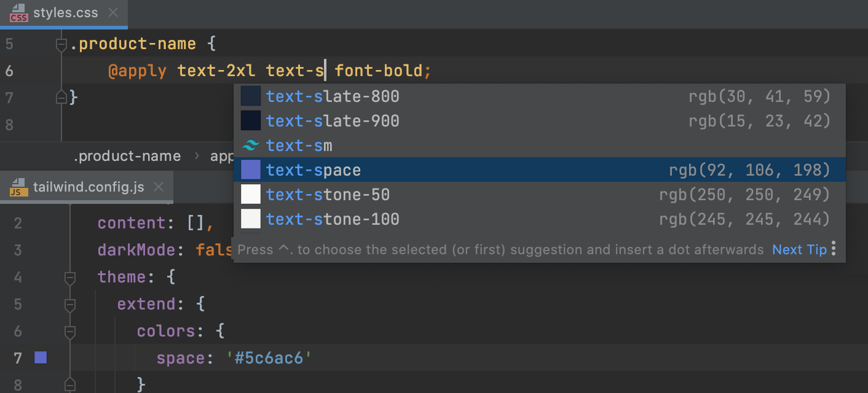This screenshot has width=868, height=393.
Task: Click the CSS file icon on styles.css tab
Action: point(18,12)
